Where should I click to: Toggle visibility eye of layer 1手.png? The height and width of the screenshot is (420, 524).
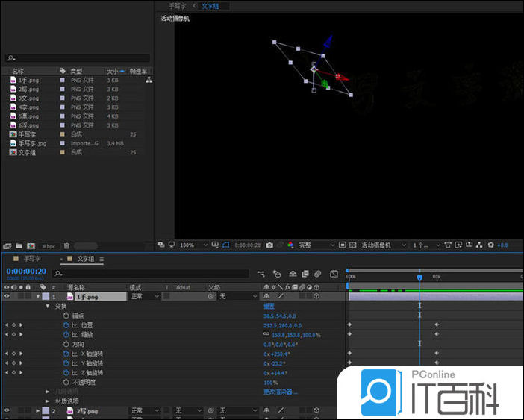(7, 296)
